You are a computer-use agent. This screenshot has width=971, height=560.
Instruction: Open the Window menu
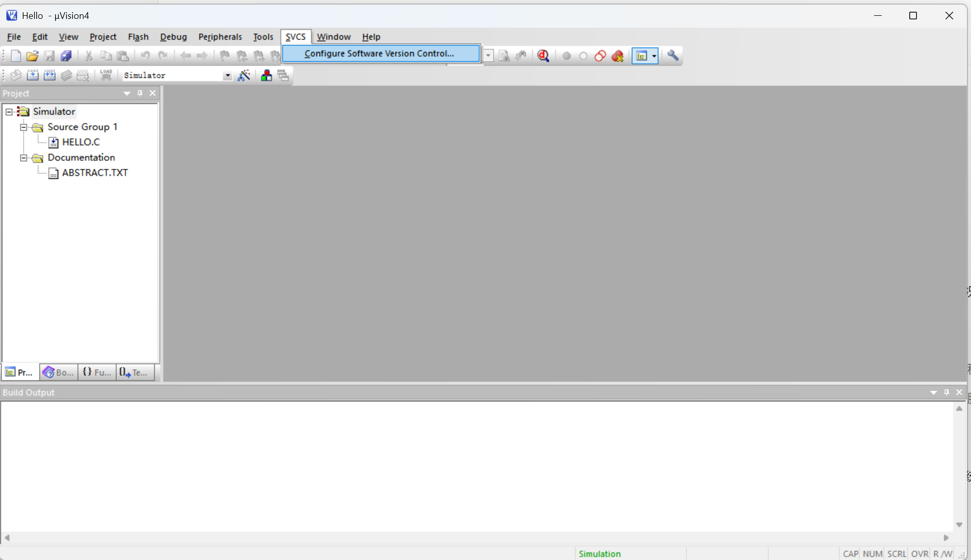(x=334, y=37)
